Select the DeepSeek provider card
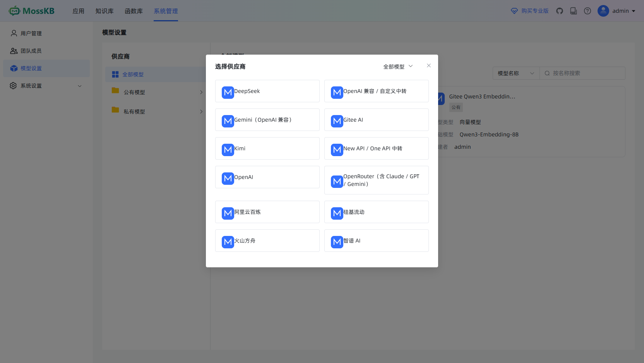Viewport: 644px width, 363px height. (x=267, y=91)
